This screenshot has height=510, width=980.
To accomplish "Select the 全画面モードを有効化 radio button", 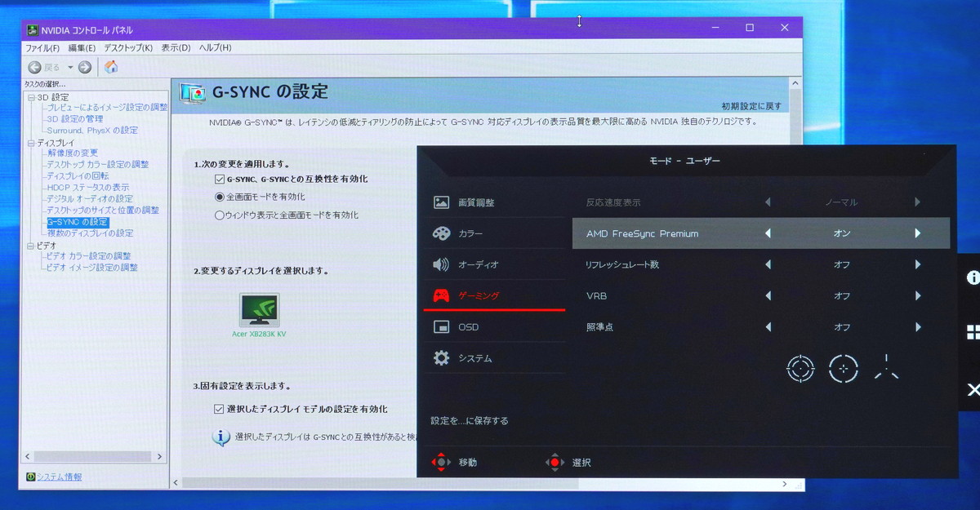I will pyautogui.click(x=219, y=197).
